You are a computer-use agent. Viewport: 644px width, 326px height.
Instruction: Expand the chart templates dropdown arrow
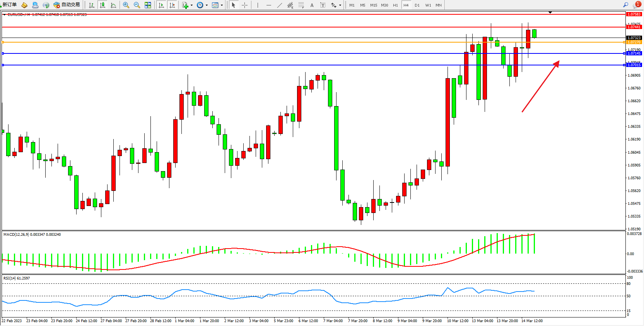click(x=222, y=5)
